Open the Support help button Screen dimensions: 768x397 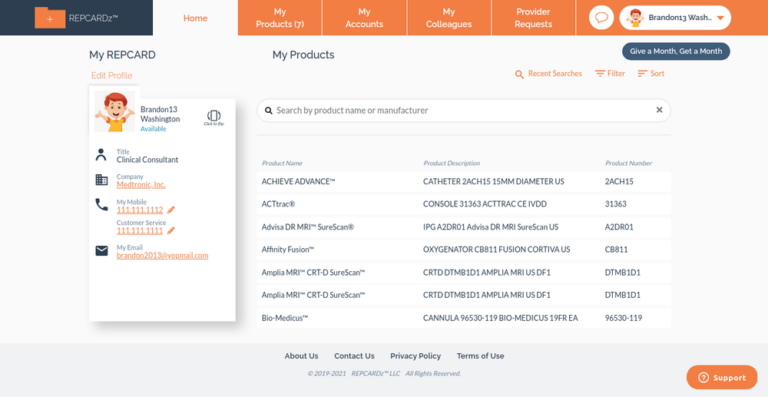(722, 377)
